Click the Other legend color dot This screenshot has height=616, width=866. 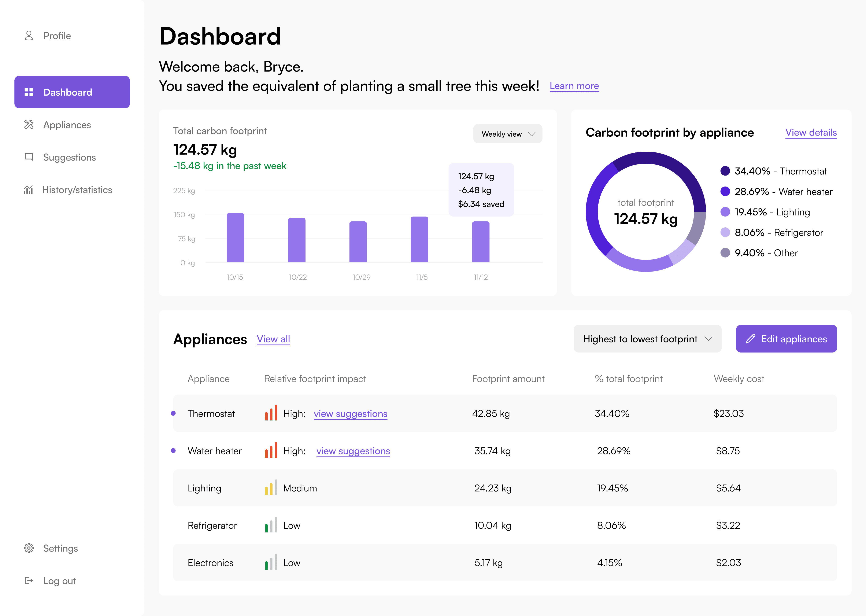pos(725,253)
